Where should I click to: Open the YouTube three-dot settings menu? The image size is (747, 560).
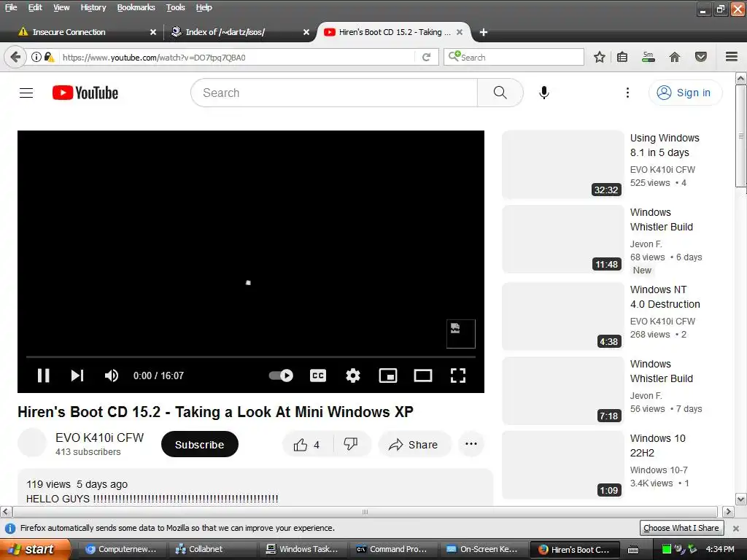(627, 93)
